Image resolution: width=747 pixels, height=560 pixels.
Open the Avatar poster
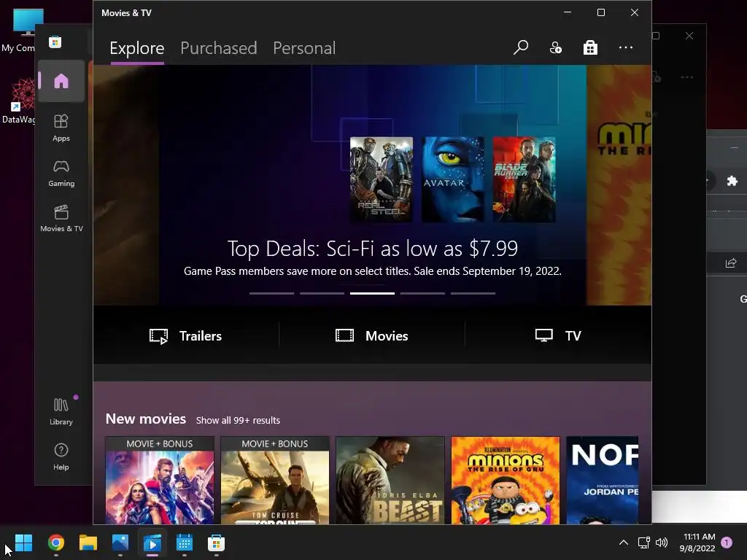452,179
